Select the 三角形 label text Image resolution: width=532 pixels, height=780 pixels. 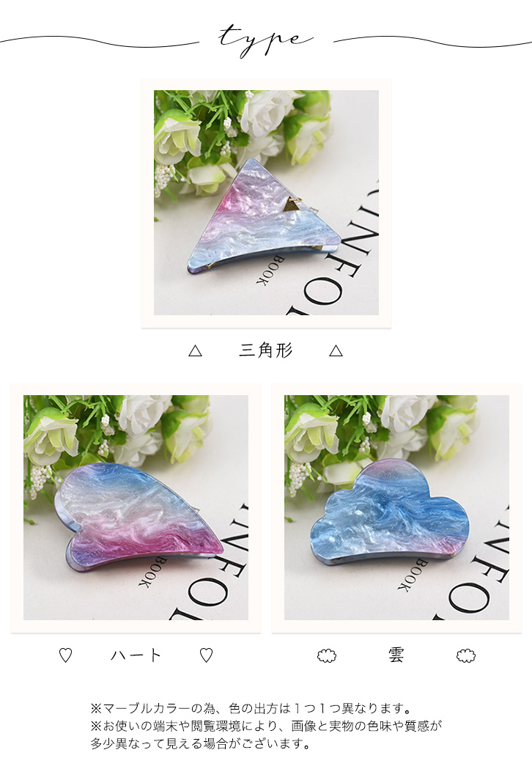[265, 350]
